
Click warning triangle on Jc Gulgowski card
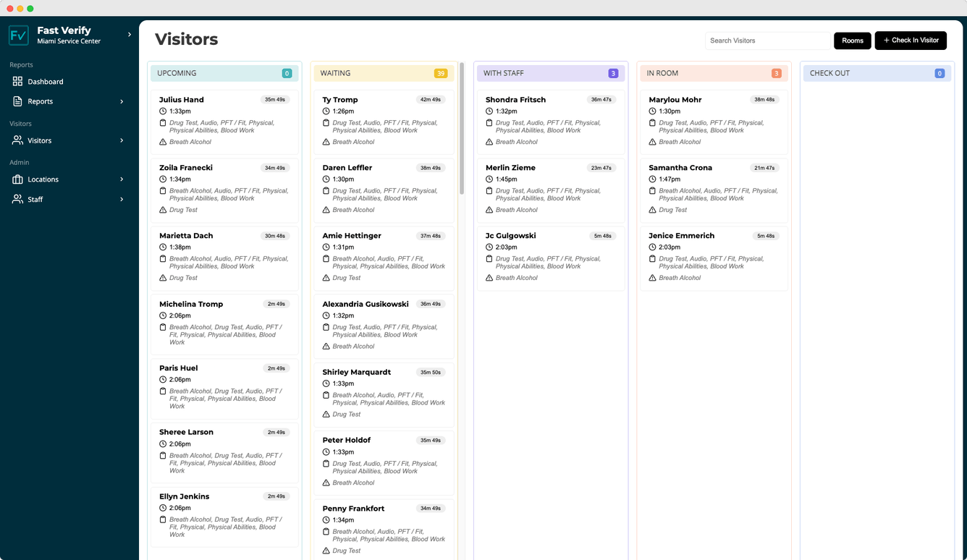tap(489, 278)
